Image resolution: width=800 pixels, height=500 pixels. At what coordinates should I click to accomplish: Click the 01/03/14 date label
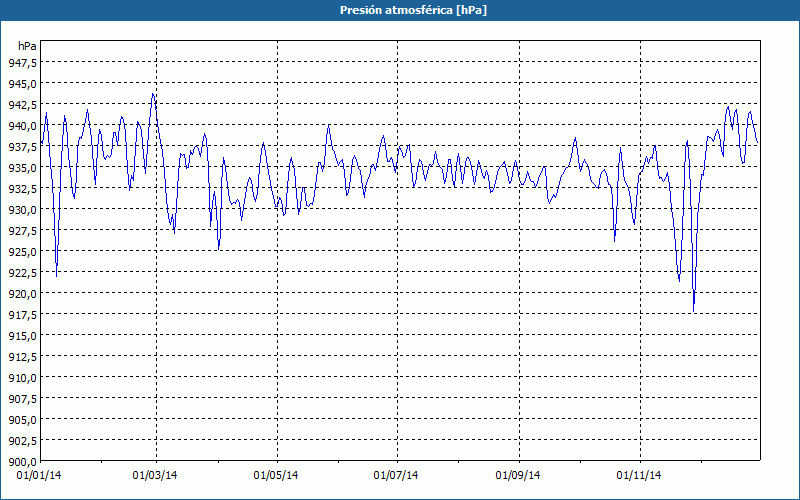155,475
